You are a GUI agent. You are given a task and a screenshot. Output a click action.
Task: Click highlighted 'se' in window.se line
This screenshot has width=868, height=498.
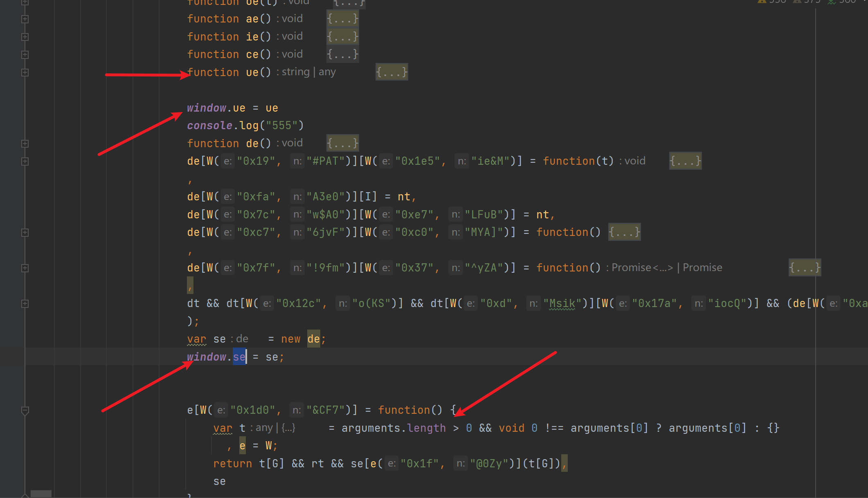click(x=239, y=357)
